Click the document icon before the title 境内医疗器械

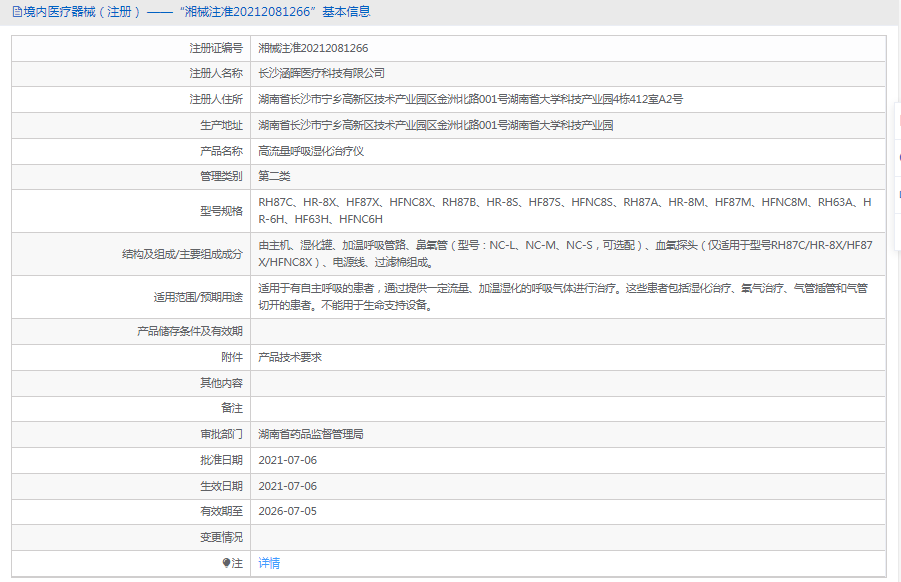pyautogui.click(x=17, y=11)
